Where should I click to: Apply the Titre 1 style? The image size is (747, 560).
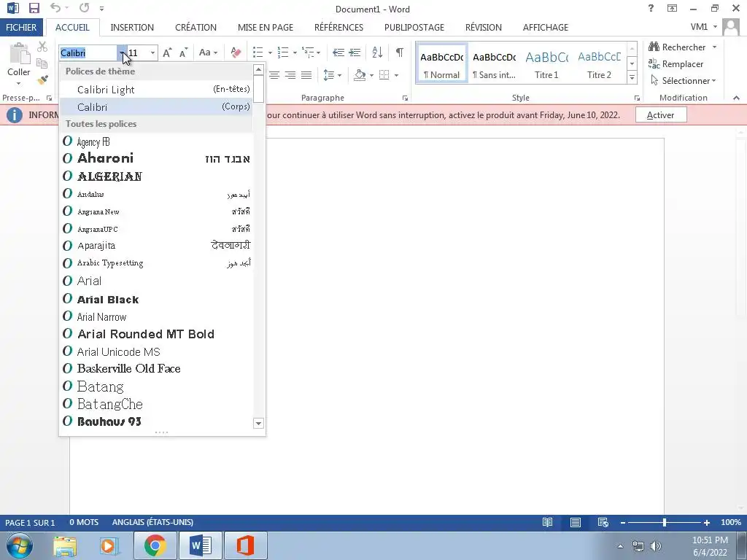(546, 64)
